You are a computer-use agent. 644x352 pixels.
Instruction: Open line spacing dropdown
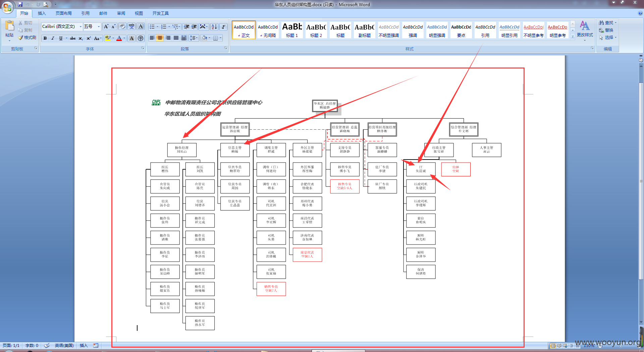pos(194,38)
